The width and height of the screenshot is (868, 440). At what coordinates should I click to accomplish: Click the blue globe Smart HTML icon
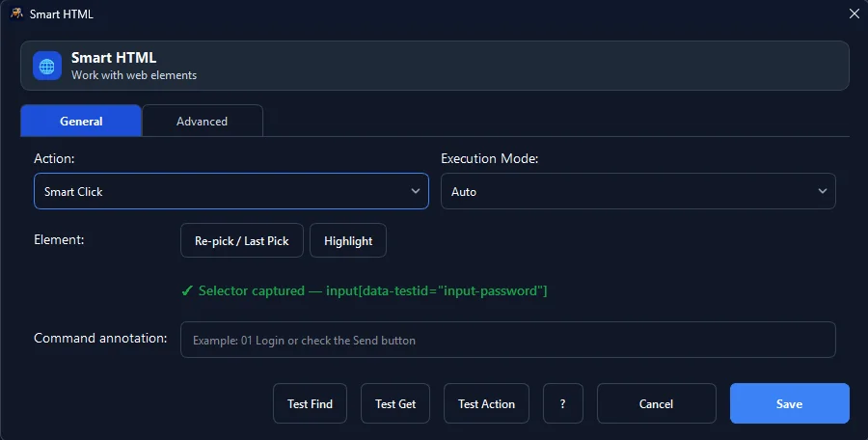click(x=47, y=66)
